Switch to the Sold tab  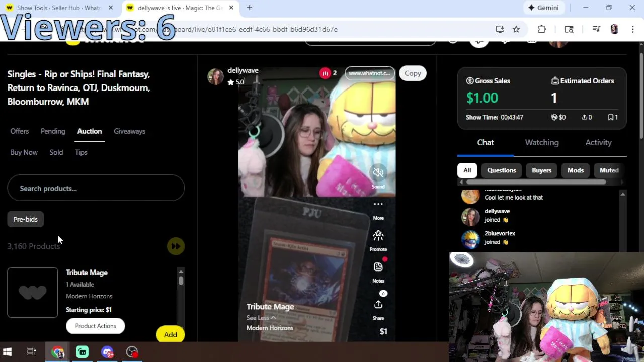coord(56,152)
